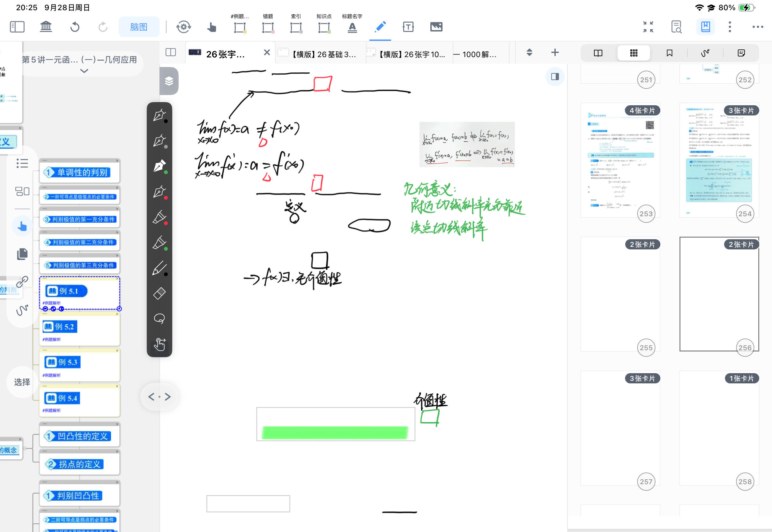
Task: Toggle the right-side panel button
Action: 555,77
